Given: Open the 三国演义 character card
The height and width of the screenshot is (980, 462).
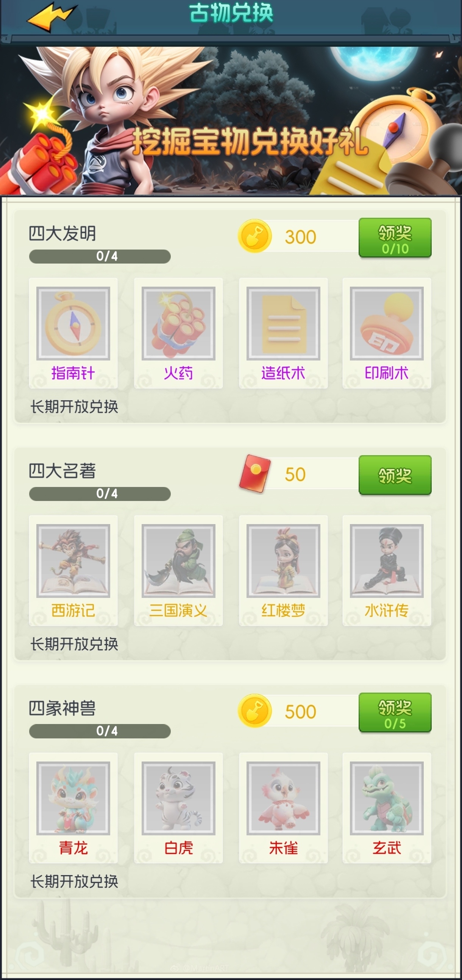Looking at the screenshot, I should (178, 571).
